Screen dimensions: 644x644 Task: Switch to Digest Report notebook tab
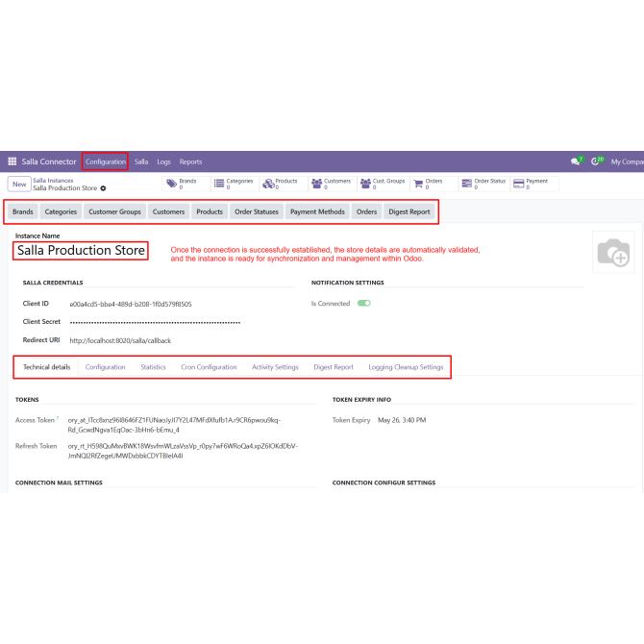coord(334,367)
